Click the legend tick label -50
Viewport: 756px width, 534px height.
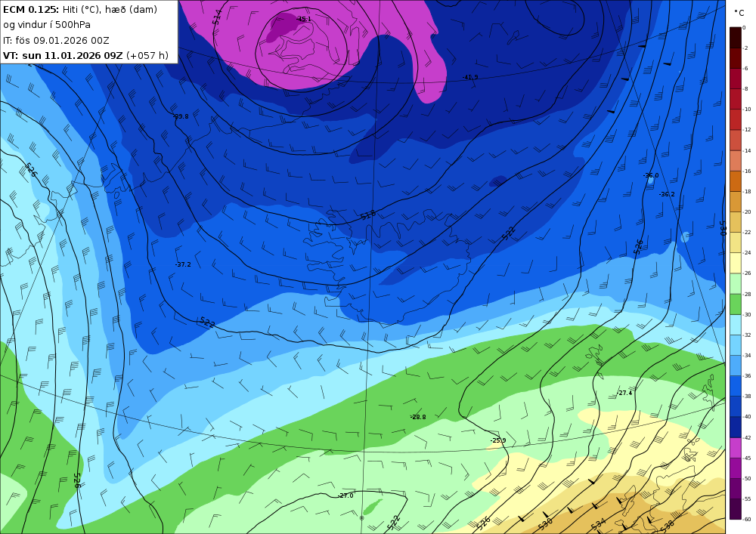click(x=746, y=479)
